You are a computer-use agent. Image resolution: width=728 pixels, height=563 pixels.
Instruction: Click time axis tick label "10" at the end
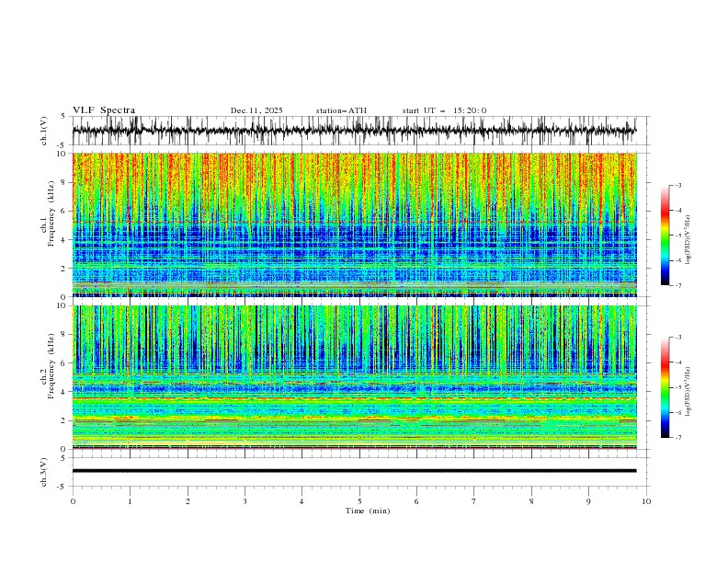646,501
